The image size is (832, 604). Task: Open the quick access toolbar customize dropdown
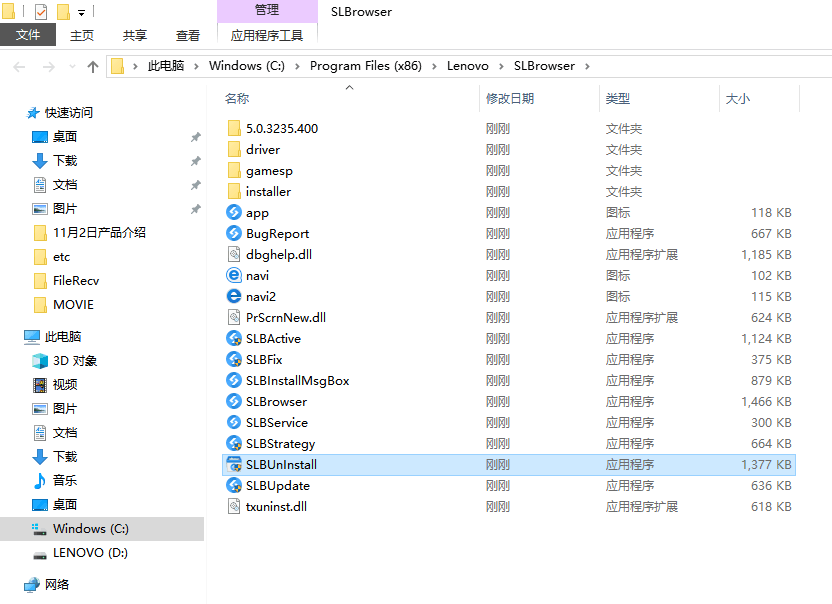point(81,13)
